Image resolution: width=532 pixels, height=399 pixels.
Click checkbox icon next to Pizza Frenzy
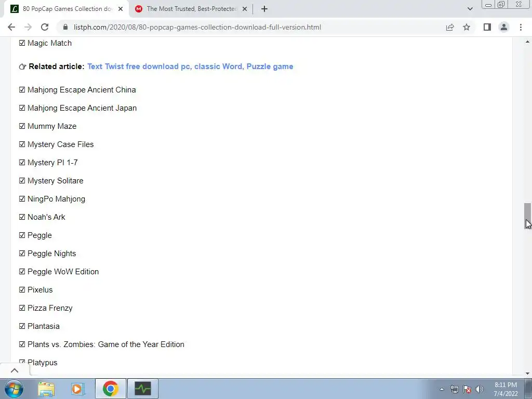click(22, 308)
